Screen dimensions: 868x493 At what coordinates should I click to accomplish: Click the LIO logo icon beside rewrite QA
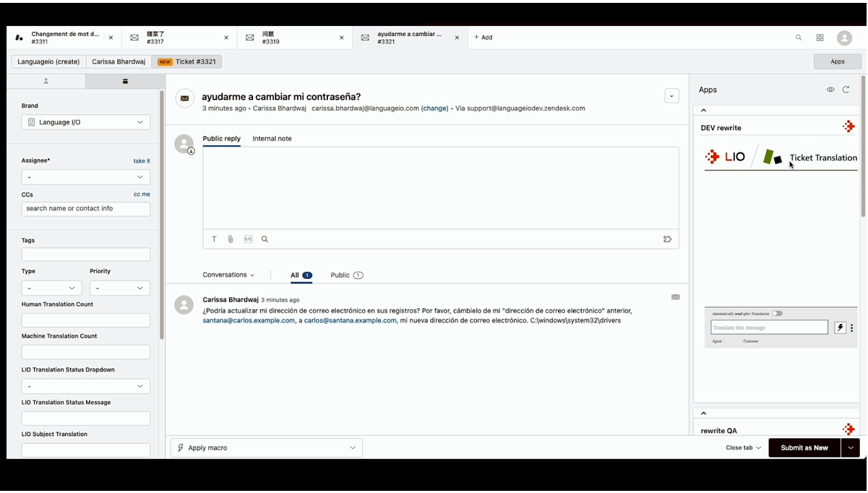[x=848, y=429]
